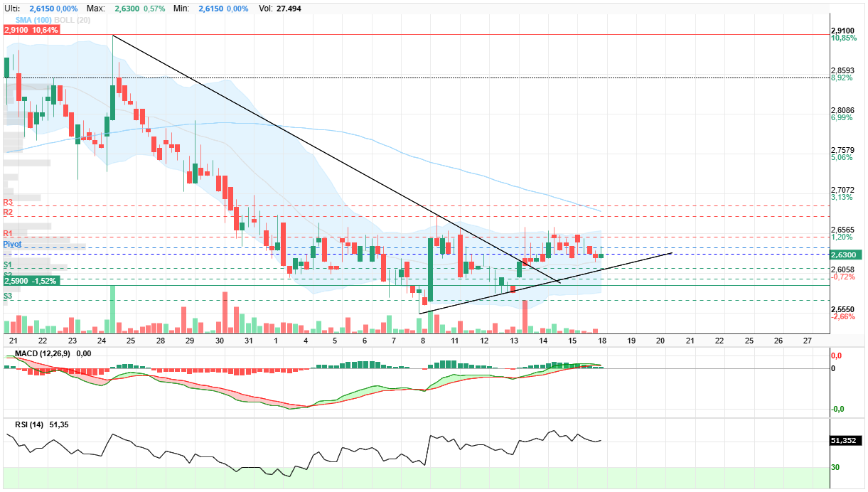This screenshot has height=492, width=868.
Task: Click the Pivot level label
Action: pos(12,244)
